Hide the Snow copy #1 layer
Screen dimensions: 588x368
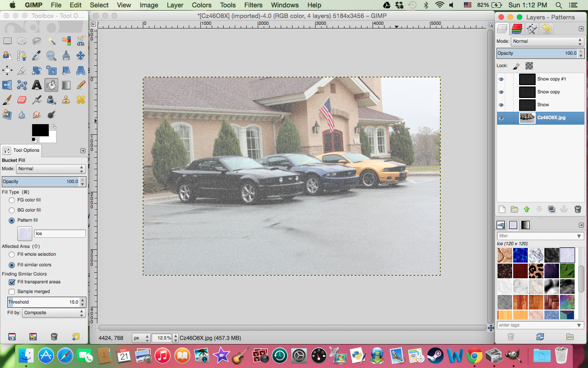(501, 79)
